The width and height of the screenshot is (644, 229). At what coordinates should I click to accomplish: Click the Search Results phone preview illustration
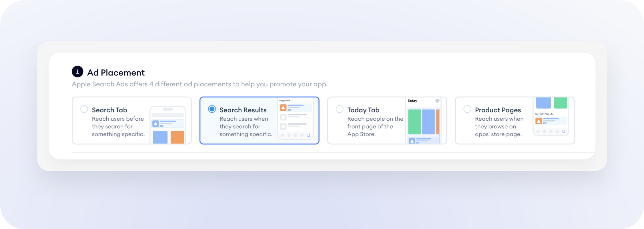pos(296,119)
